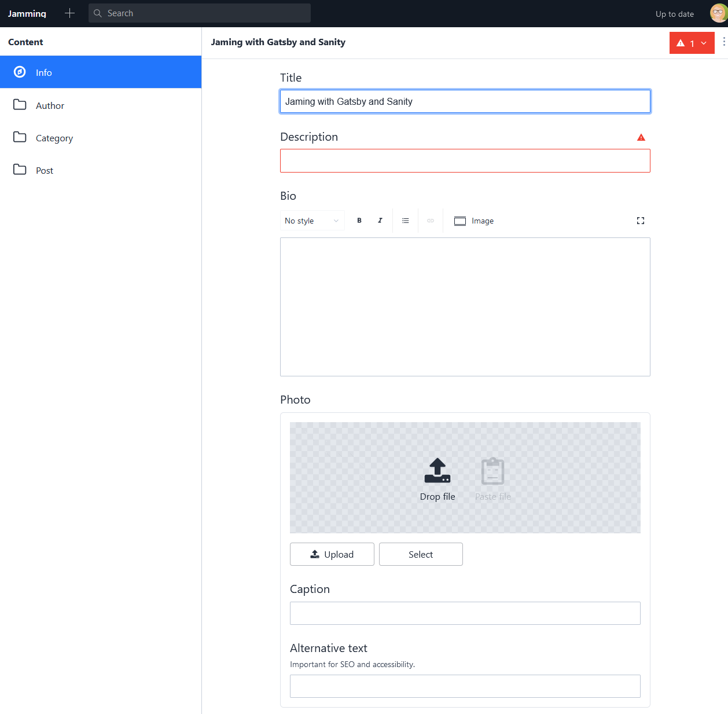Expand Bio editor to fullscreen
Screen dimensions: 728x714
[641, 221]
